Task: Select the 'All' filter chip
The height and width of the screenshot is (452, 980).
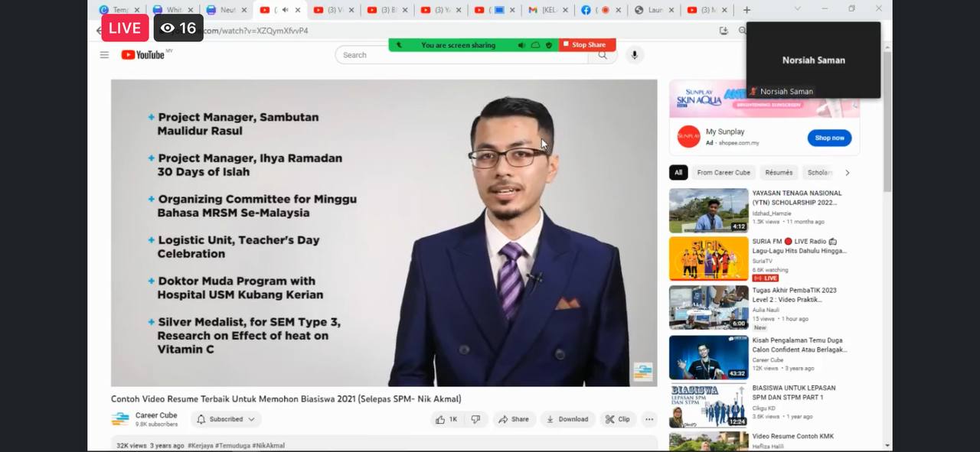Action: pyautogui.click(x=678, y=173)
